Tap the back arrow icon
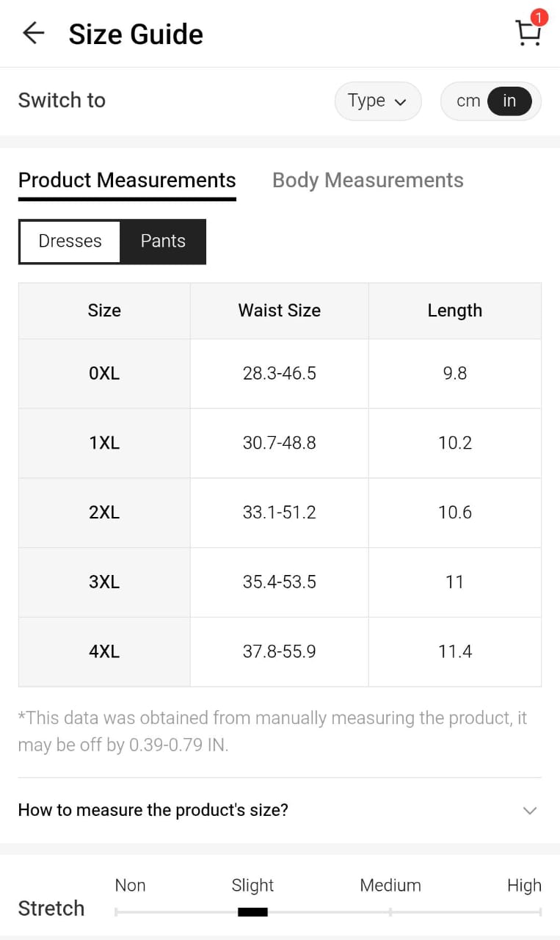This screenshot has width=560, height=940. coord(33,33)
